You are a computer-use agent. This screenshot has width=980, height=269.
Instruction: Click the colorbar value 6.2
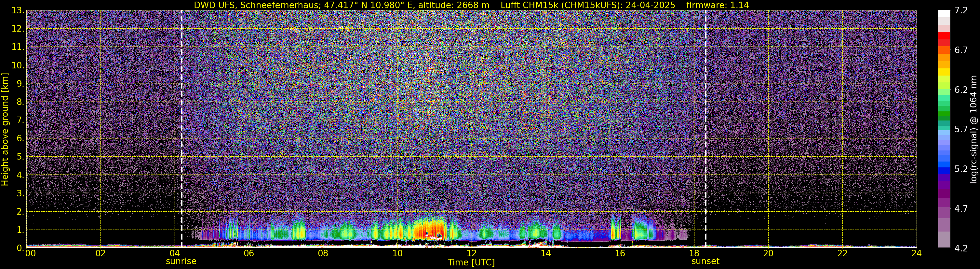point(961,90)
